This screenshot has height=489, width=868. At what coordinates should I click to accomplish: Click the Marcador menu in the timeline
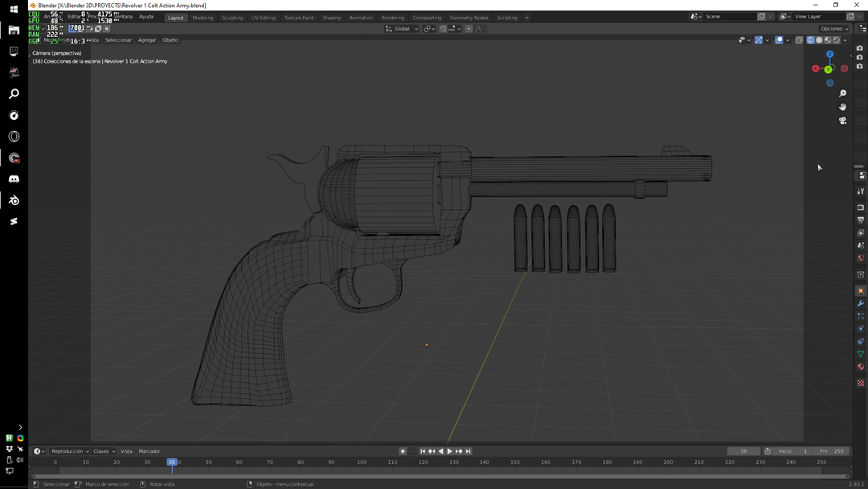pyautogui.click(x=149, y=451)
